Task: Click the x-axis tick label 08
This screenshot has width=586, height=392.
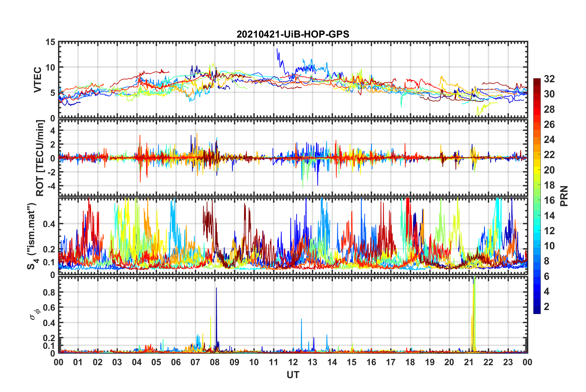Action: tap(215, 362)
